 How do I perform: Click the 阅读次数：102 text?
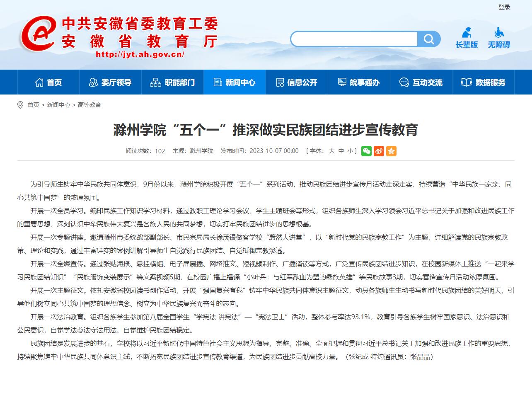click(145, 151)
